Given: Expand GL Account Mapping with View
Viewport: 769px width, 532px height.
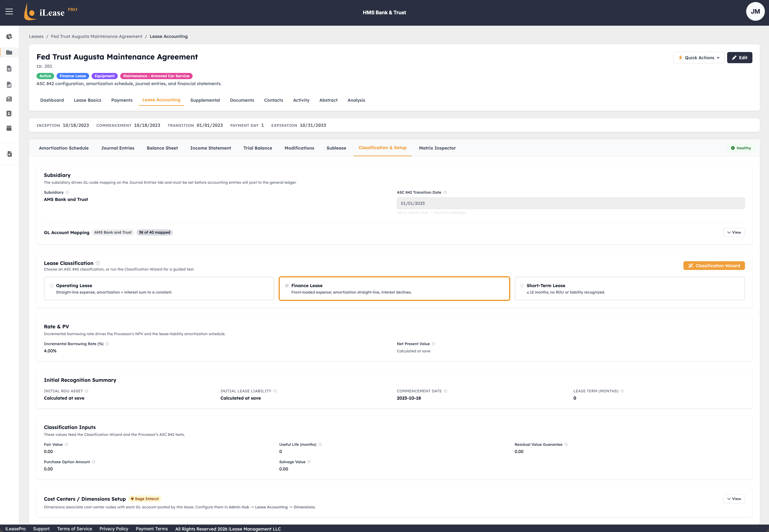Looking at the screenshot, I should pyautogui.click(x=734, y=232).
